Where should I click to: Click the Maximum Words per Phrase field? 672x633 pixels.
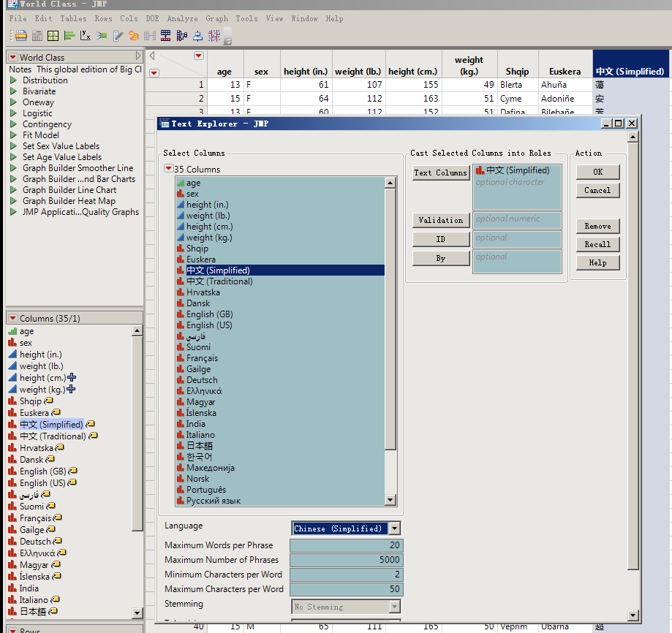click(346, 545)
